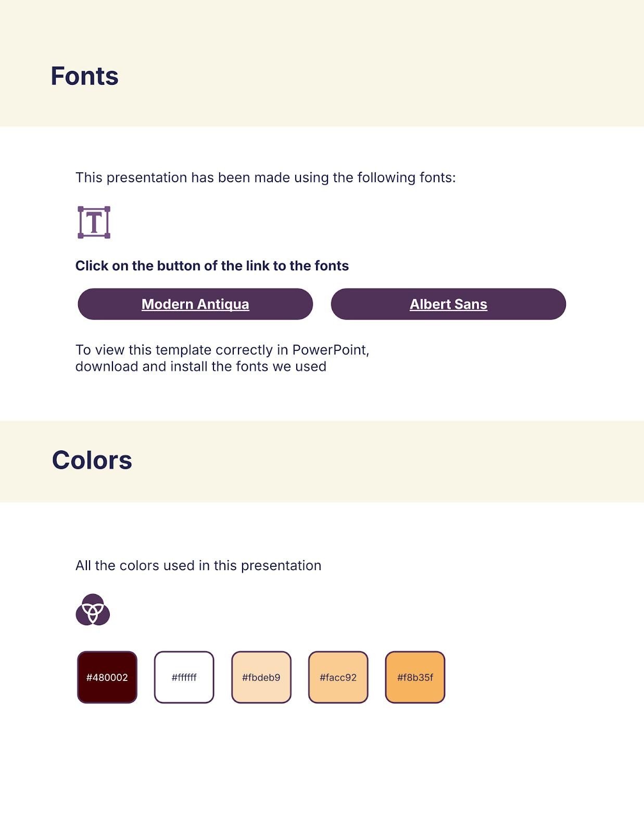Open the Albert Sans font link
The height and width of the screenshot is (833, 644).
click(448, 304)
